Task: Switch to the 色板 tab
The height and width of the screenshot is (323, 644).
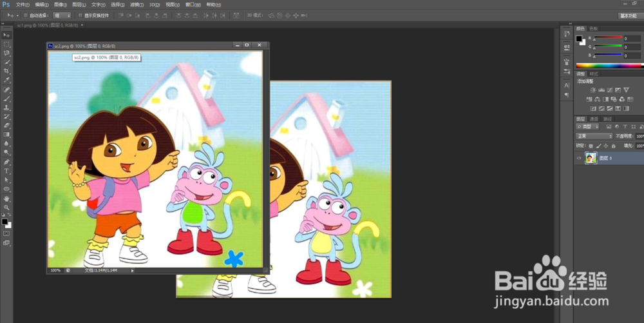Action: coord(594,29)
